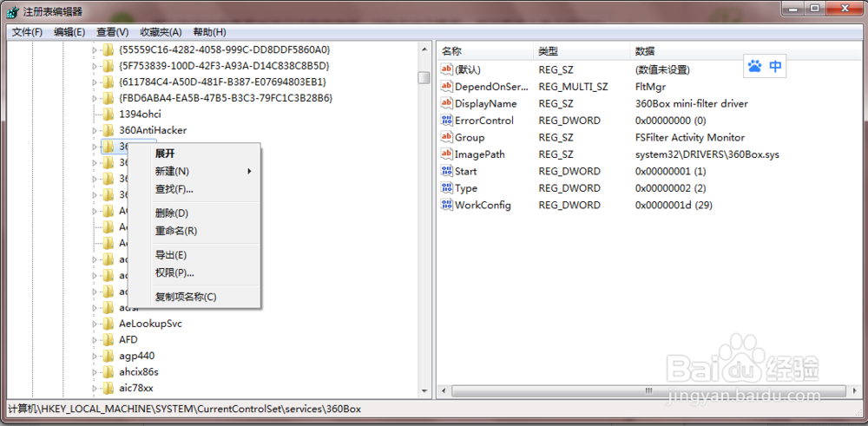Click the values pane scroll-left arrow
The image size is (868, 426).
(x=444, y=391)
